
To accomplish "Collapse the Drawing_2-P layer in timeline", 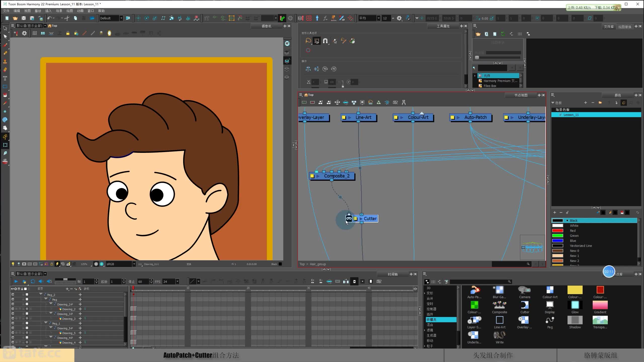I will click(x=51, y=304).
